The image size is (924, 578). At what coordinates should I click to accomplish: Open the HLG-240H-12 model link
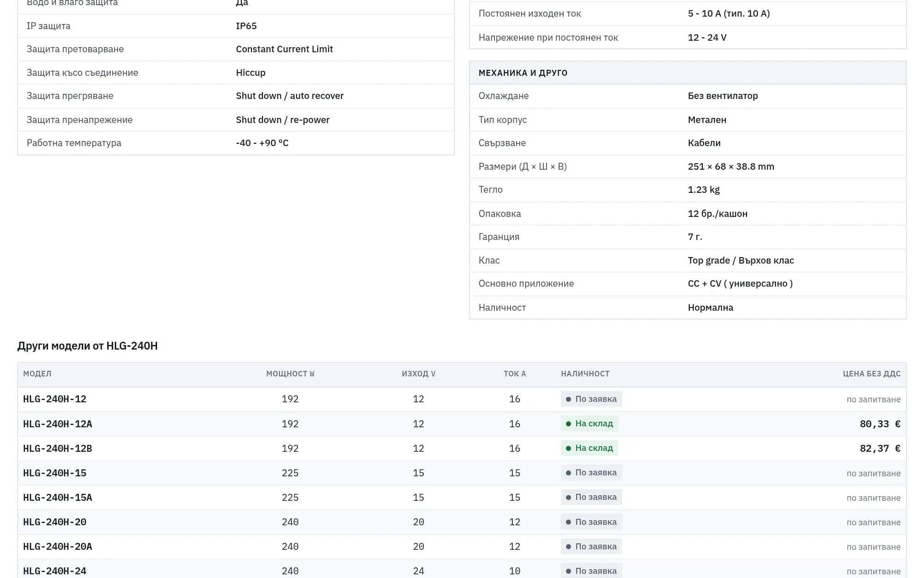(55, 399)
